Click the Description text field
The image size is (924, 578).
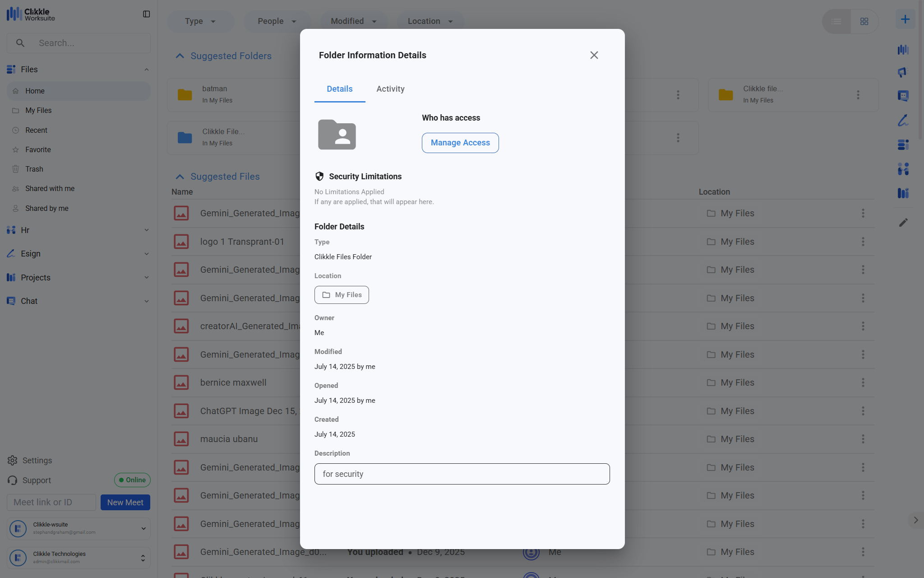pos(462,474)
